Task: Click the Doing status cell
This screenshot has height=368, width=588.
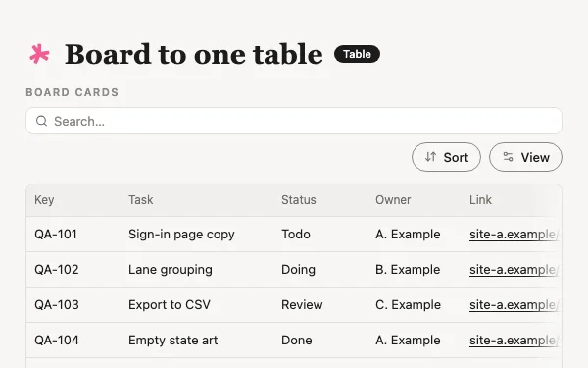Action: coord(298,270)
